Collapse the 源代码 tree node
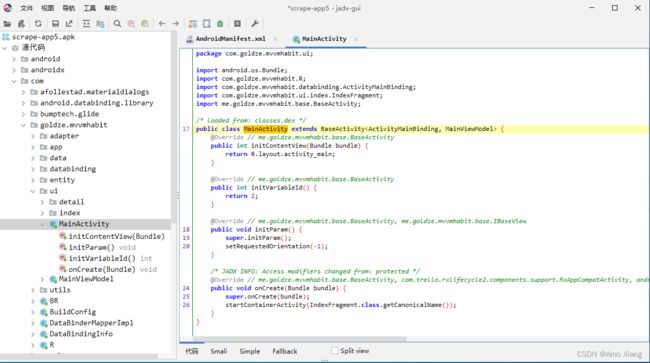 tap(5, 48)
